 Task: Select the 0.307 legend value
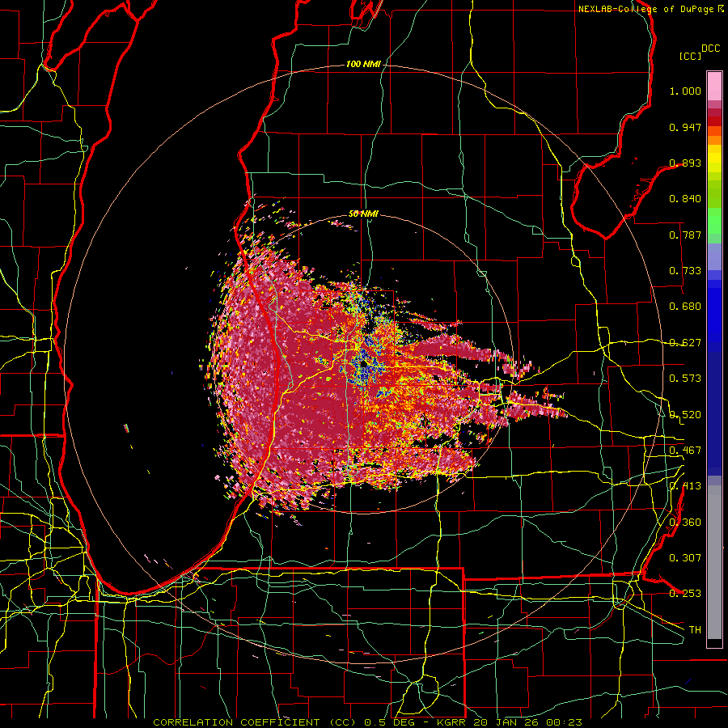tap(685, 558)
